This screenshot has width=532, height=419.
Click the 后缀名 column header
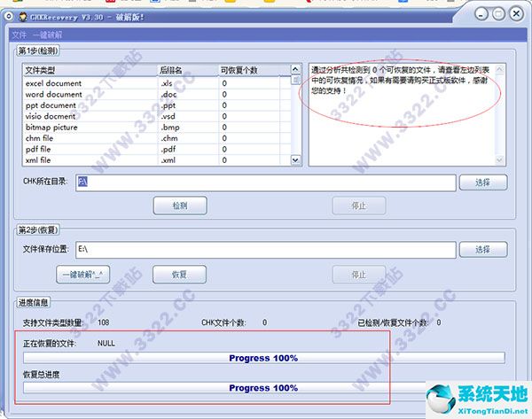(x=188, y=70)
